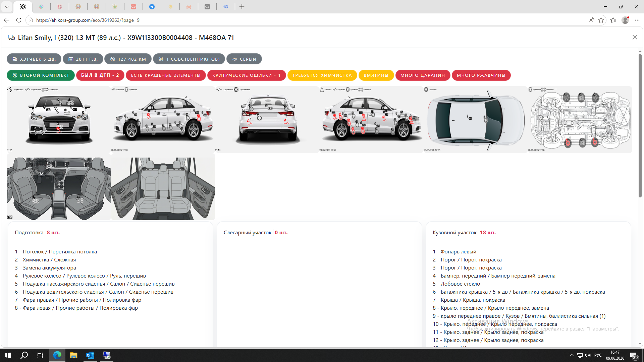Click the БЫЛ В ДТП - 2 badge
The width and height of the screenshot is (644, 362).
[100, 75]
